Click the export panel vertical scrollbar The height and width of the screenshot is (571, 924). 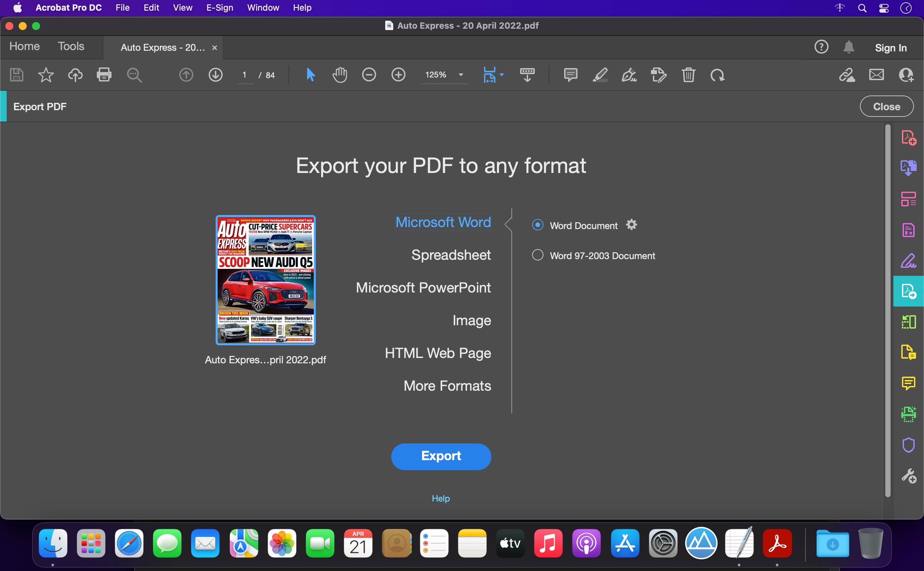coord(887,310)
